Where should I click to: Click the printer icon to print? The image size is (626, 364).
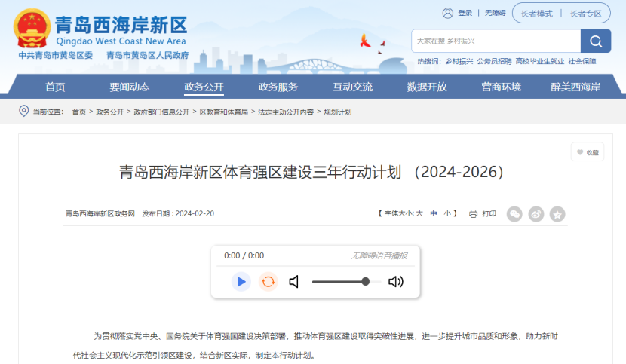474,214
